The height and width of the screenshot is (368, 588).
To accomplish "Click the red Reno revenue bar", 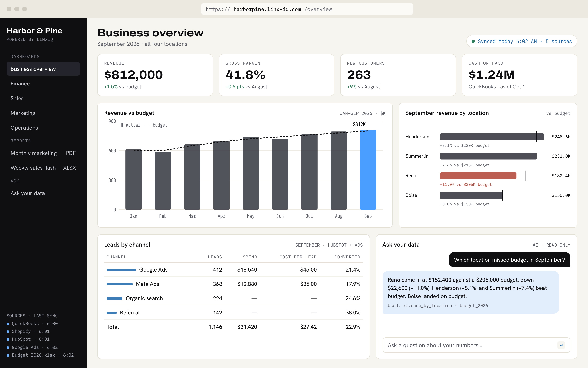I will click(478, 176).
